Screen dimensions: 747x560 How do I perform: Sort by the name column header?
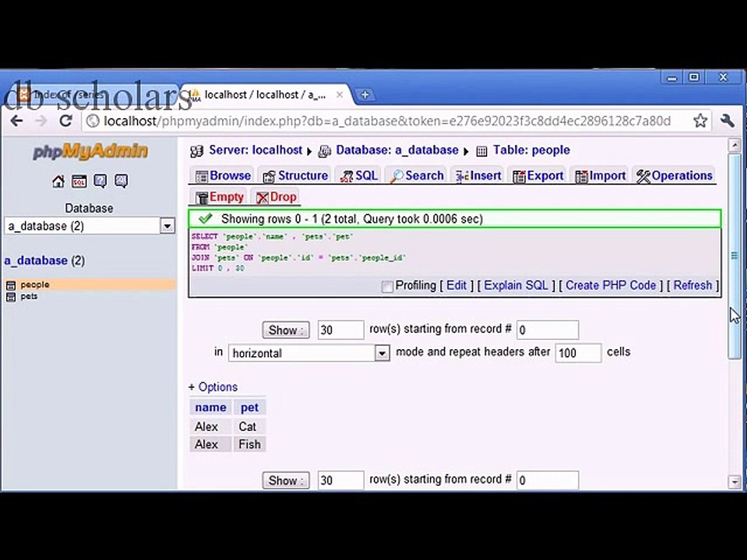(211, 408)
